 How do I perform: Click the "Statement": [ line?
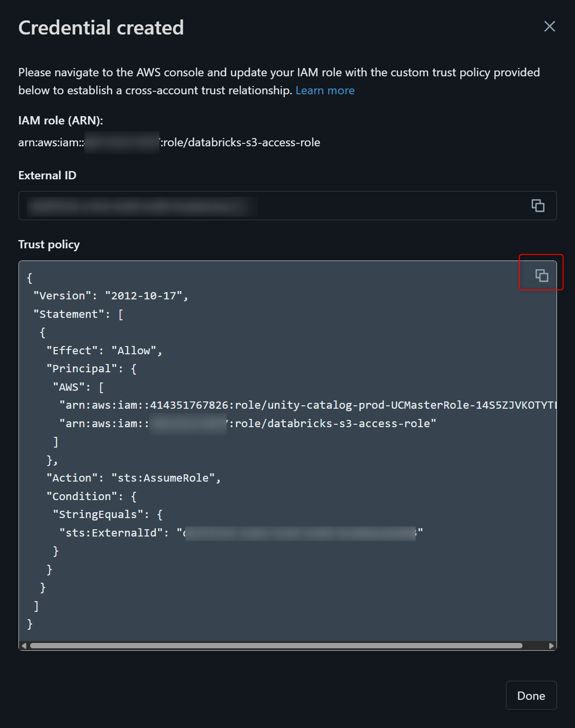(x=78, y=314)
